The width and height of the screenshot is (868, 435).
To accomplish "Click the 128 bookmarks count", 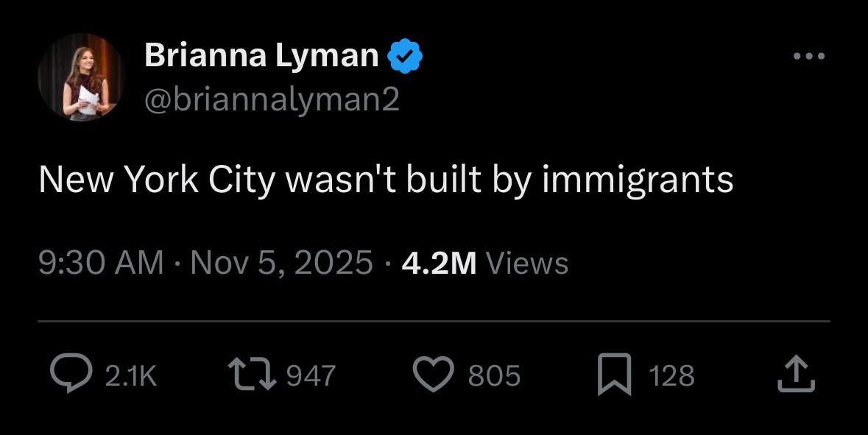I will point(671,376).
